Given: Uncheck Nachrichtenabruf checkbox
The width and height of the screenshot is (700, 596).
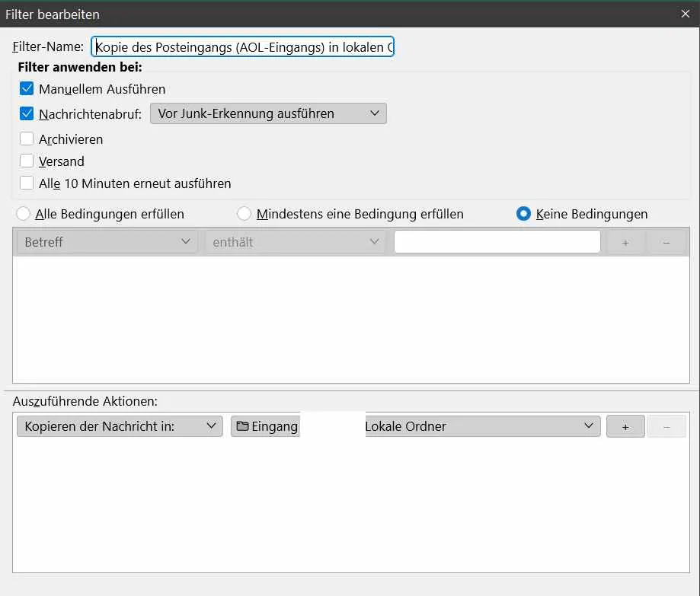Looking at the screenshot, I should [x=27, y=113].
